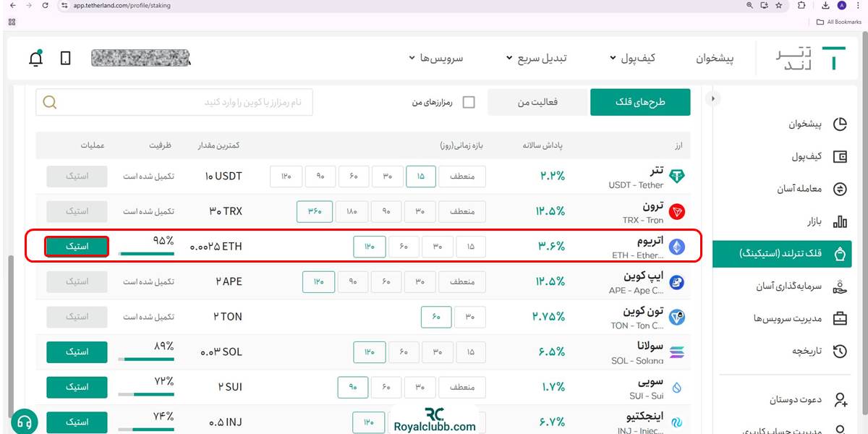Image resolution: width=868 pixels, height=434 pixels.
Task: Click the 72% capacity bar for Sui
Action: click(147, 394)
